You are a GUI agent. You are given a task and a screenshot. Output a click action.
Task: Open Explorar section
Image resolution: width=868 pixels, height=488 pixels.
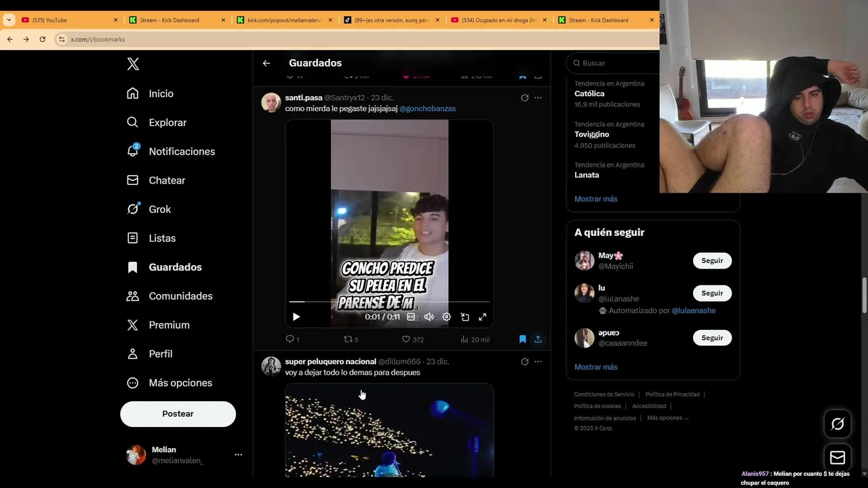click(157, 123)
